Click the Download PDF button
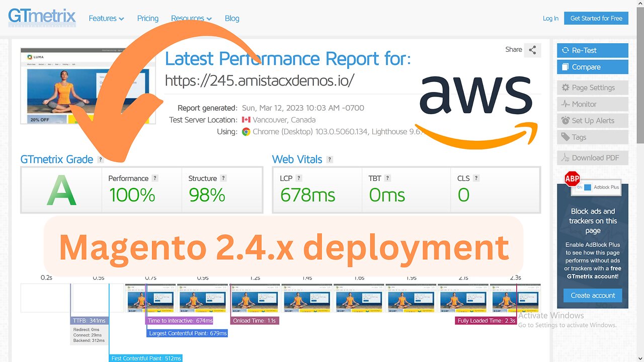The height and width of the screenshot is (362, 644). (x=593, y=158)
